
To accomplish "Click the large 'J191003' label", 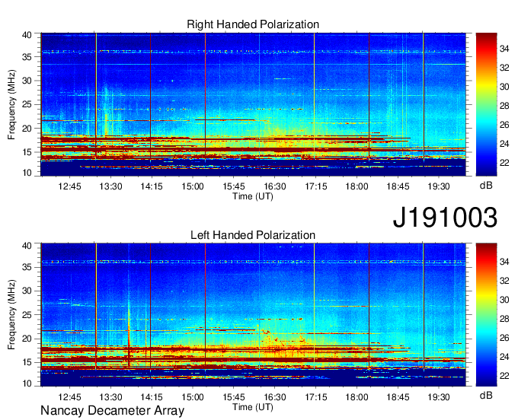I will tap(445, 218).
